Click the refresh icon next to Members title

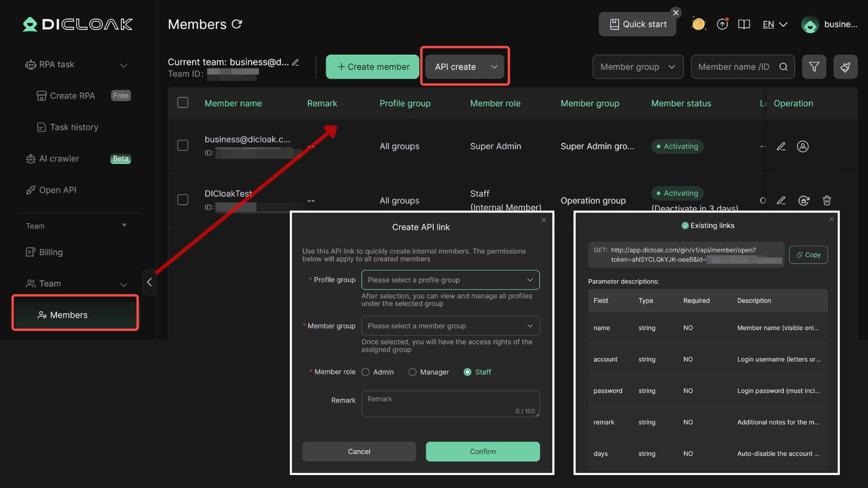[237, 24]
